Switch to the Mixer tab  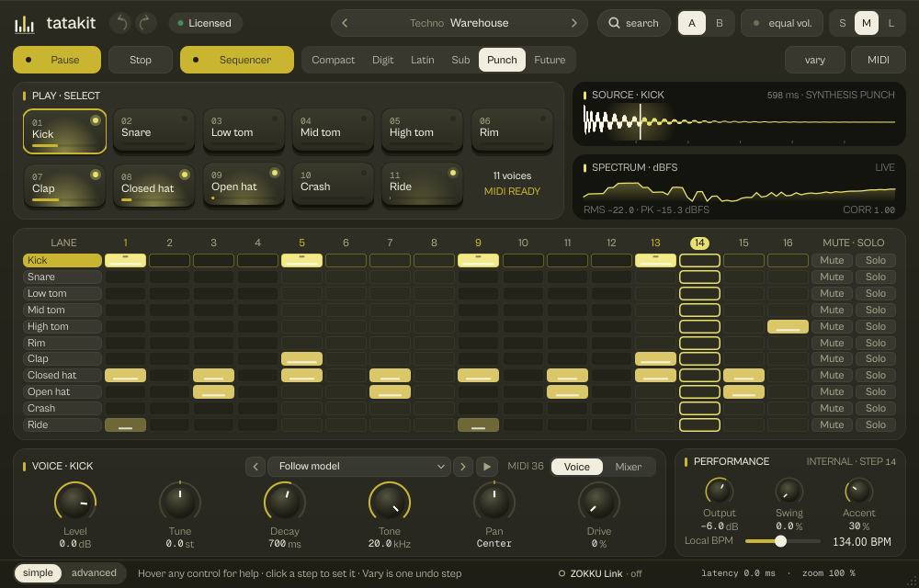629,467
